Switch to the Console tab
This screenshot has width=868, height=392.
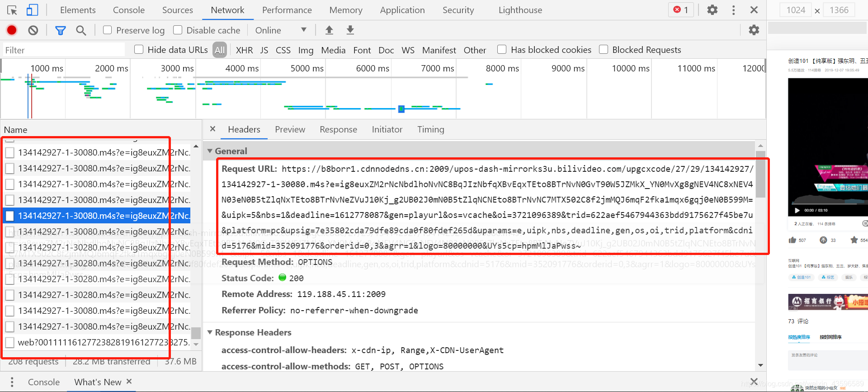pos(129,10)
